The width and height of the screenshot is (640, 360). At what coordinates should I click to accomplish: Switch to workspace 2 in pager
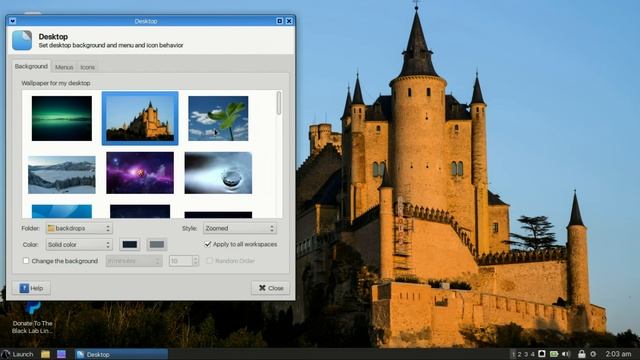(520, 354)
